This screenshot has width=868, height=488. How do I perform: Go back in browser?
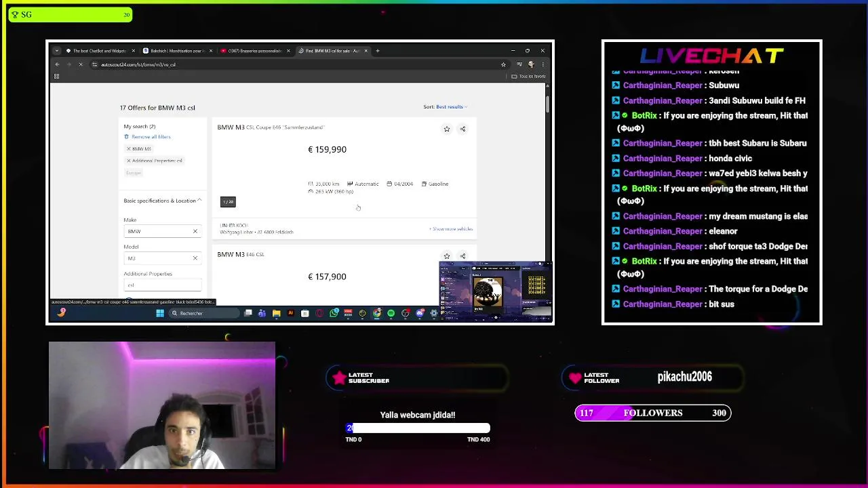57,64
